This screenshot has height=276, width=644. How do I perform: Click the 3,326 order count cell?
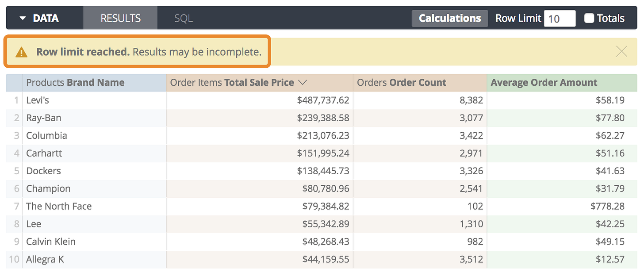coord(420,171)
